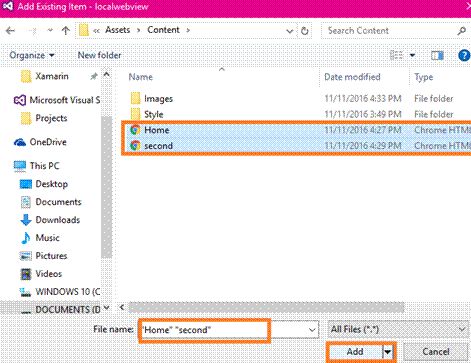The image size is (471, 363).
Task: Select Microsoft Visual Studio in sidebar
Action: (57, 100)
